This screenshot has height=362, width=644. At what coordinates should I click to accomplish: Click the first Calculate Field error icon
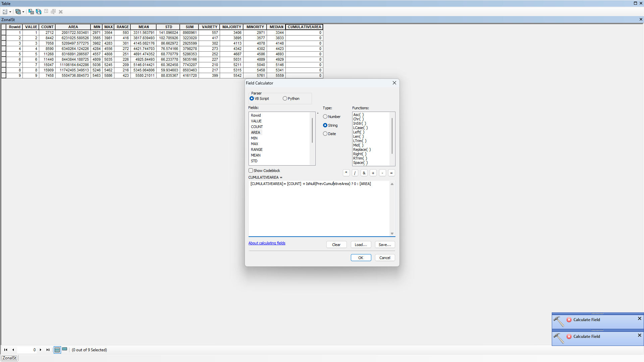tap(569, 320)
